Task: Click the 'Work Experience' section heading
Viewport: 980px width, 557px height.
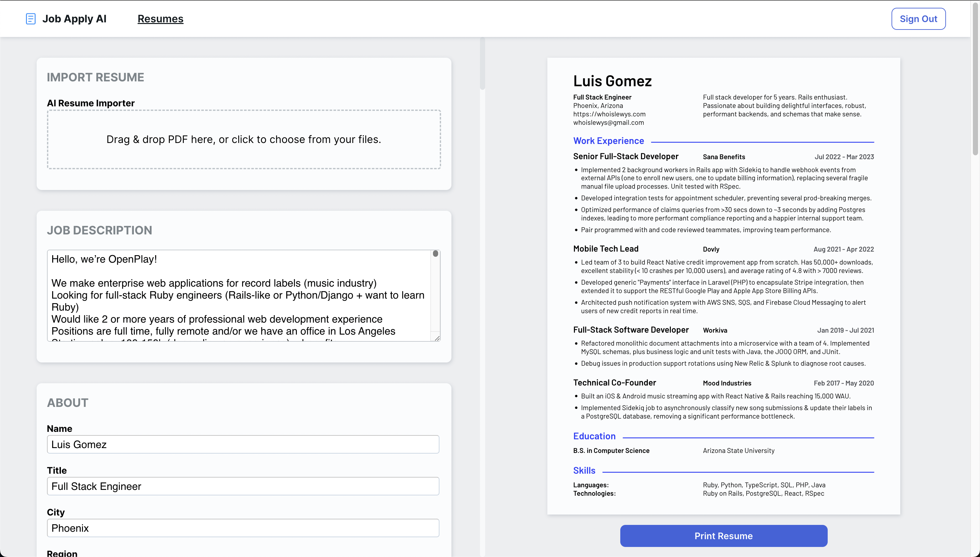Action: [608, 141]
